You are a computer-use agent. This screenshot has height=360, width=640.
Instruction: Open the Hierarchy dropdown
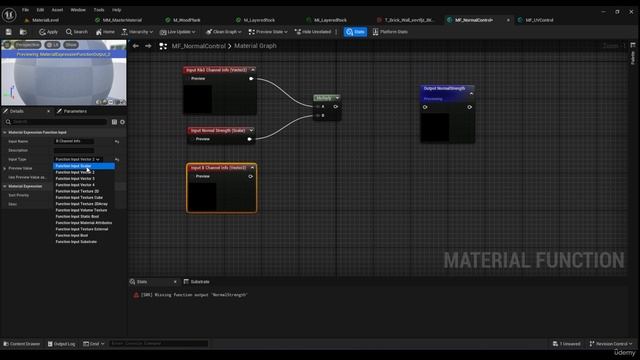137,32
